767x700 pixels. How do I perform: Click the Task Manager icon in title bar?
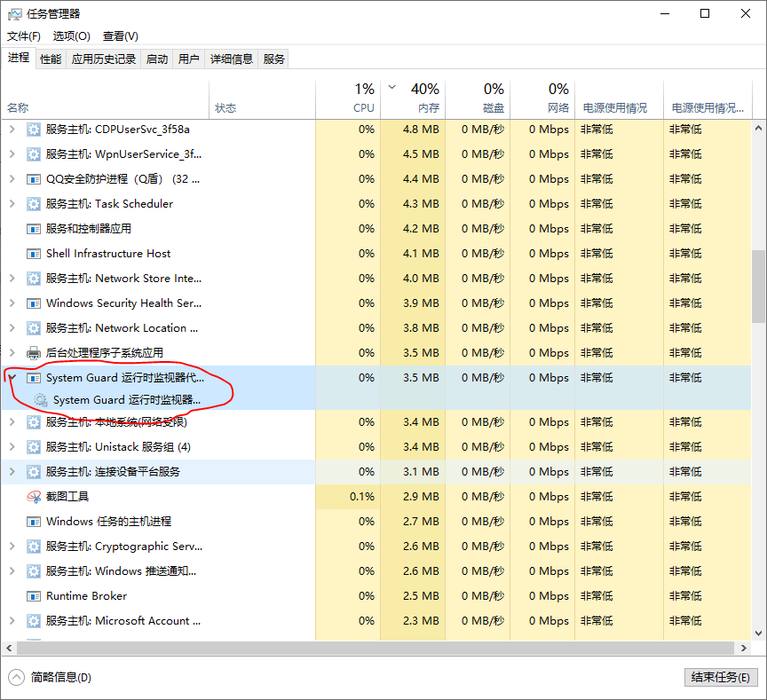[13, 13]
